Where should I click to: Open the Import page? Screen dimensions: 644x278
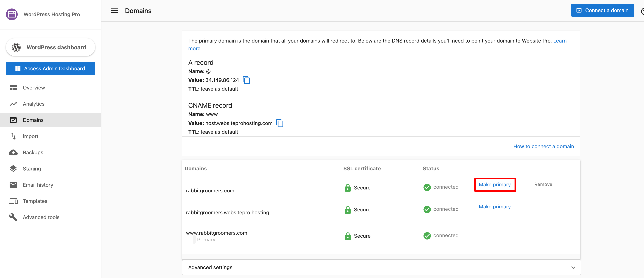point(30,136)
